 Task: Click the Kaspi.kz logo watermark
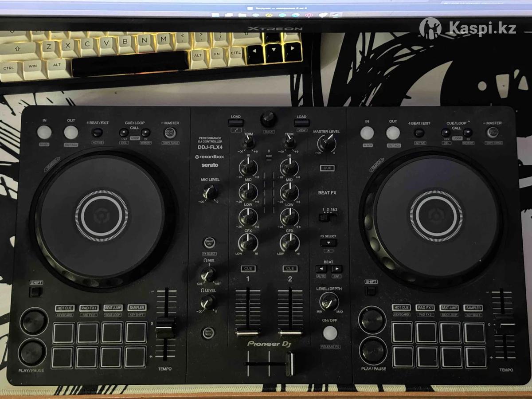coord(469,29)
